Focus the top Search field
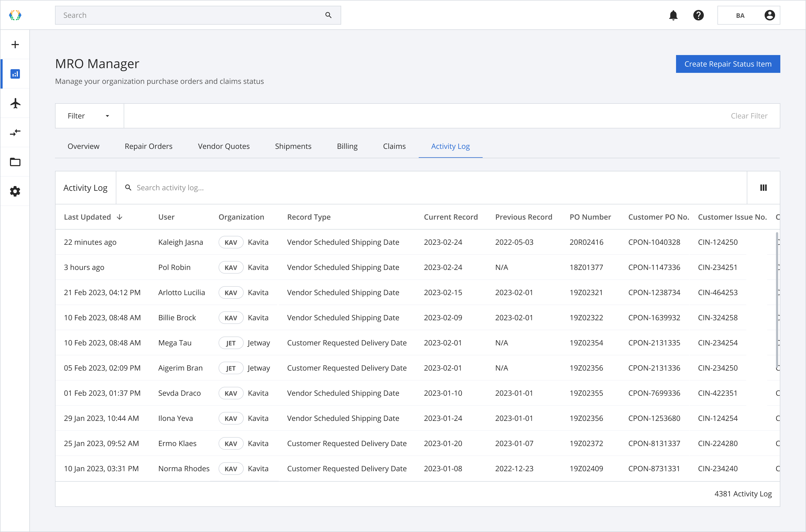Screen dimensions: 806x532 coord(198,15)
